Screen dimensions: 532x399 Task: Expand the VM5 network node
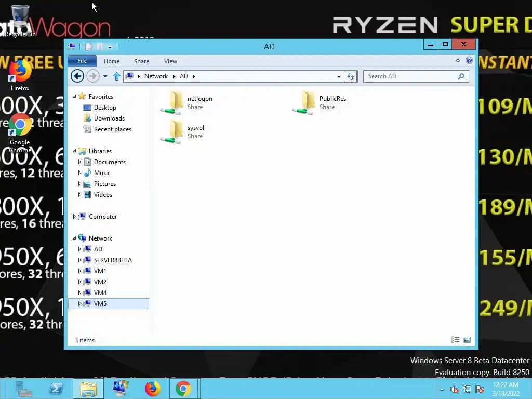[x=79, y=303]
